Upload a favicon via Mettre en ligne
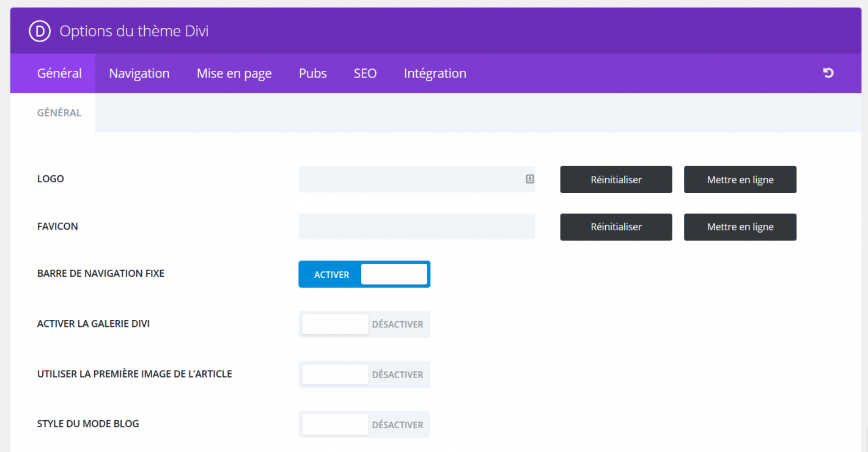868x452 pixels. point(740,227)
